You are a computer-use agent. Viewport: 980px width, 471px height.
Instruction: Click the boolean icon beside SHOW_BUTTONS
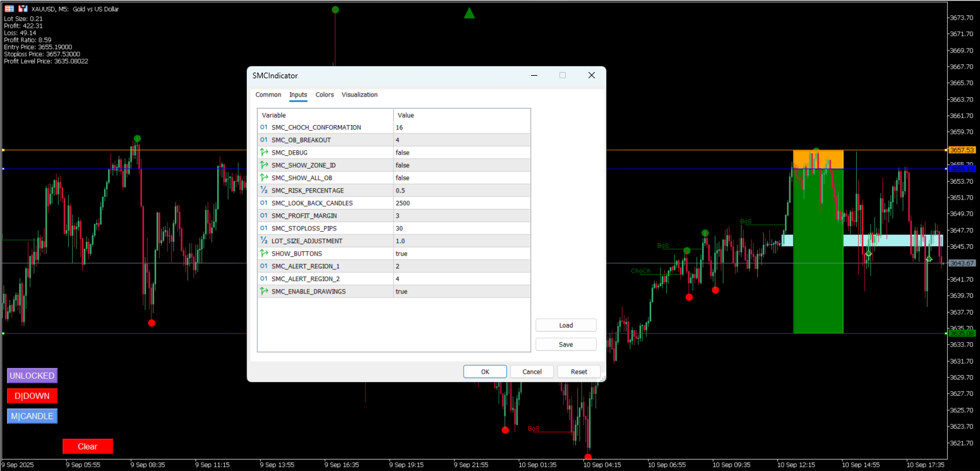coord(264,254)
